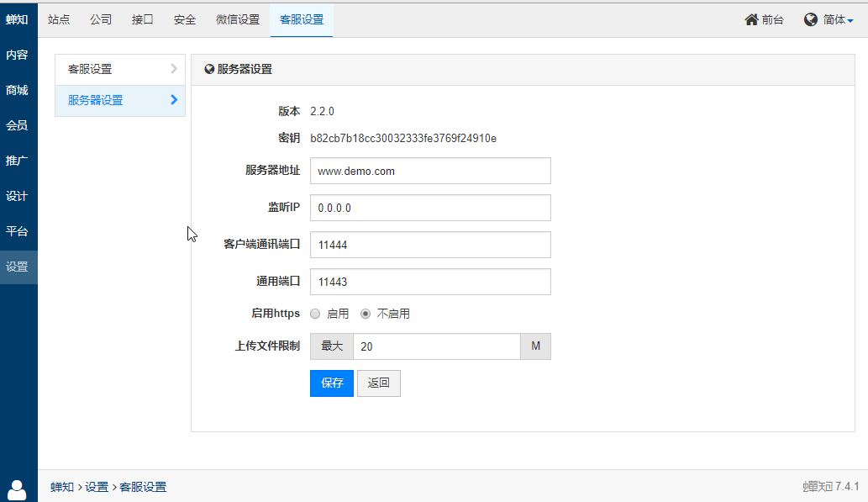Select 客服设置 in the side menu
The width and height of the screenshot is (868, 502).
[x=120, y=69]
